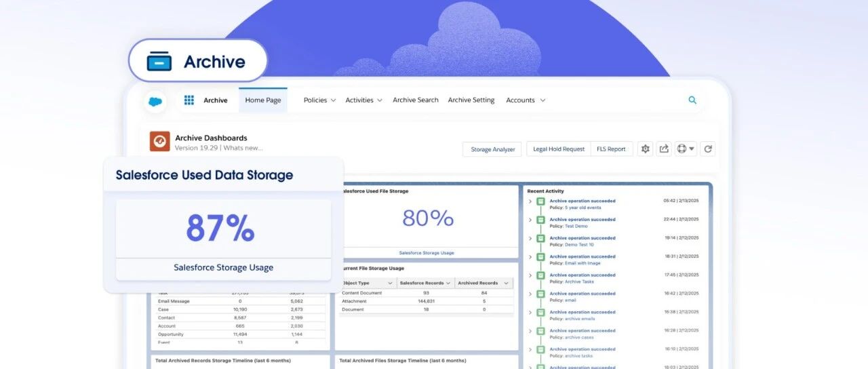Open the 'Test Demo' policy link
Viewport: 868px width, 369px height.
tap(576, 226)
